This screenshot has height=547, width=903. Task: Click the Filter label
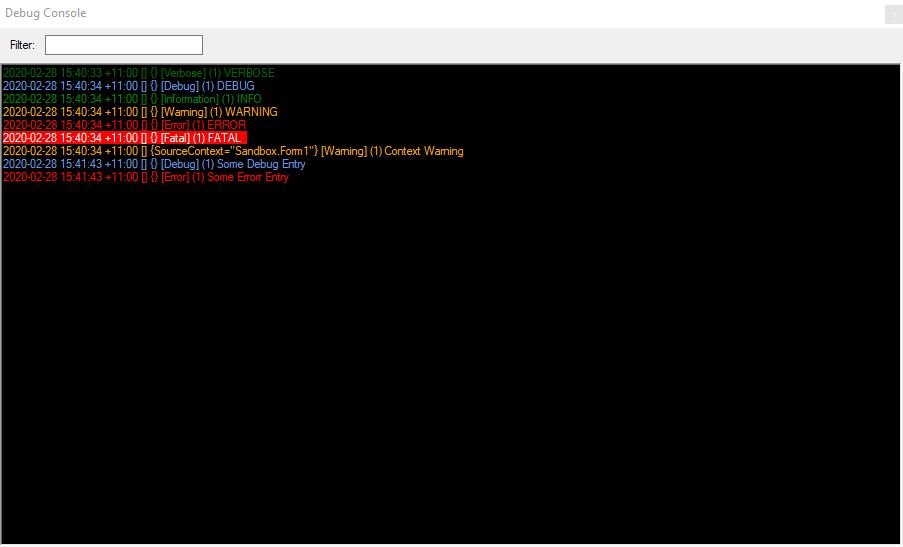(22, 45)
